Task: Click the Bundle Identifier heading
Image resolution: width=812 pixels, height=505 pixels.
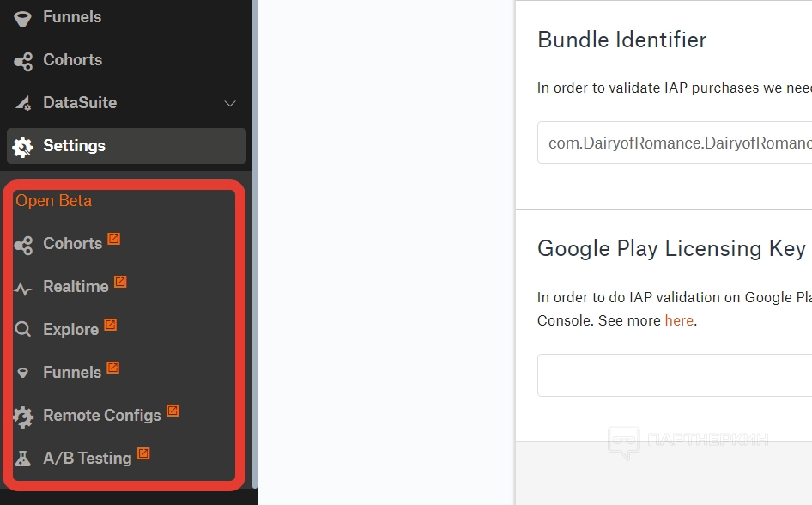Action: (622, 40)
